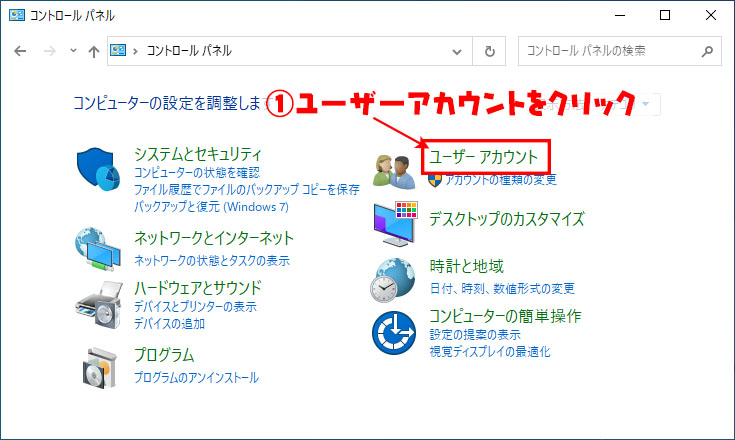Open アカウントの種類の変更 link
Screen dimensions: 735x440
[x=501, y=179]
